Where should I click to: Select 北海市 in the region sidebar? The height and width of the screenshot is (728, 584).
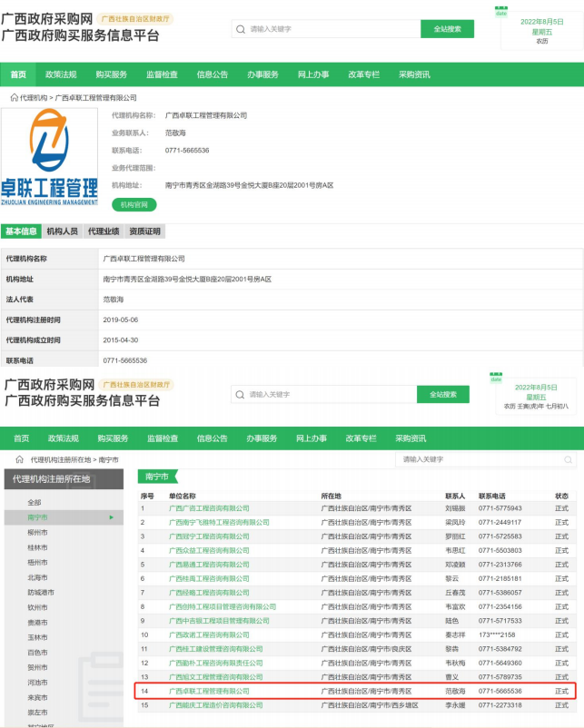click(37, 577)
